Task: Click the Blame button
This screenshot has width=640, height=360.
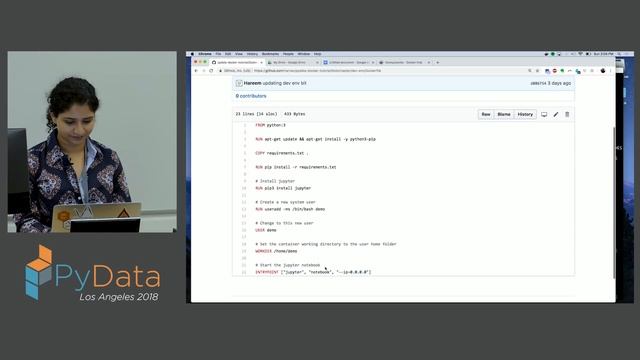Action: 504,114
